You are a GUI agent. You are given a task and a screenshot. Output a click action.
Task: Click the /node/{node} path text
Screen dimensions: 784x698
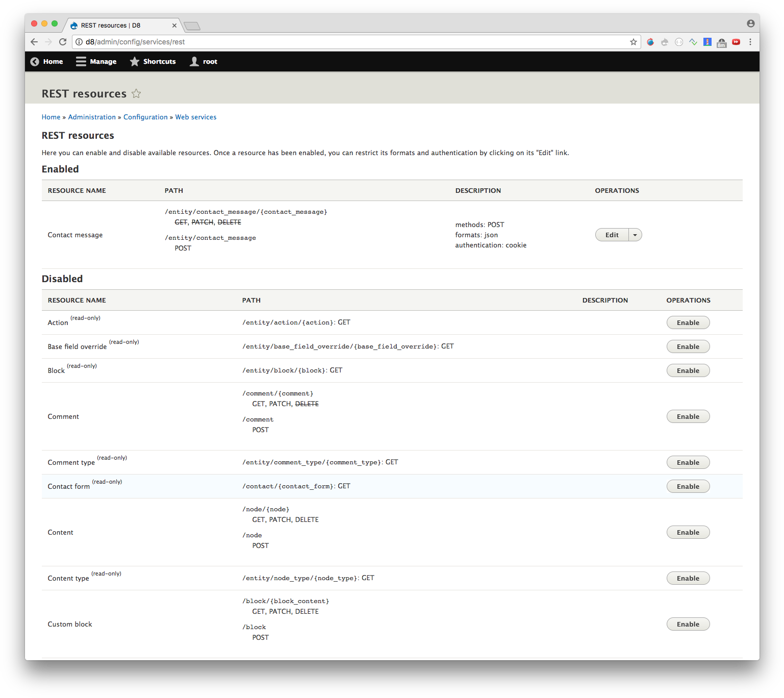click(x=266, y=509)
